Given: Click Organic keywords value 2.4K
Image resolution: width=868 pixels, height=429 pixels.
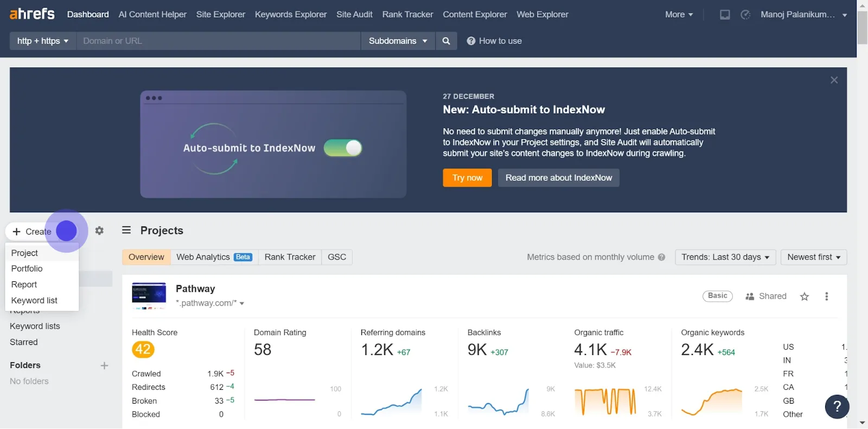Looking at the screenshot, I should point(698,350).
